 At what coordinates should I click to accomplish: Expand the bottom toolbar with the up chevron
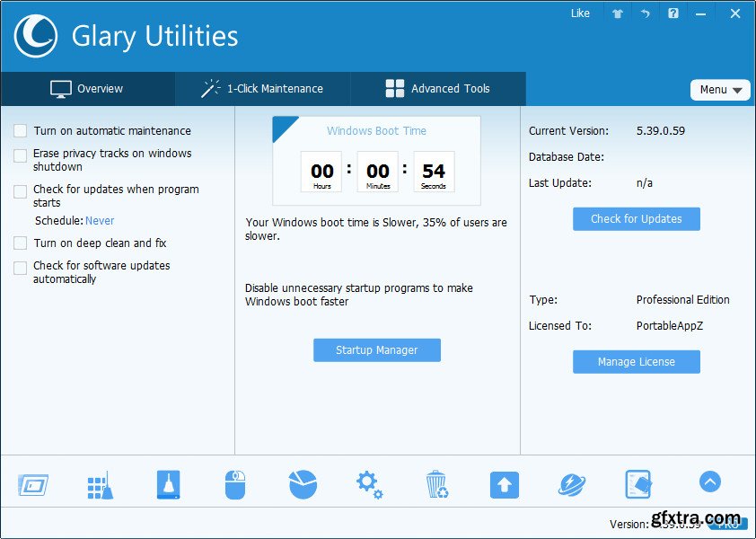(x=709, y=482)
